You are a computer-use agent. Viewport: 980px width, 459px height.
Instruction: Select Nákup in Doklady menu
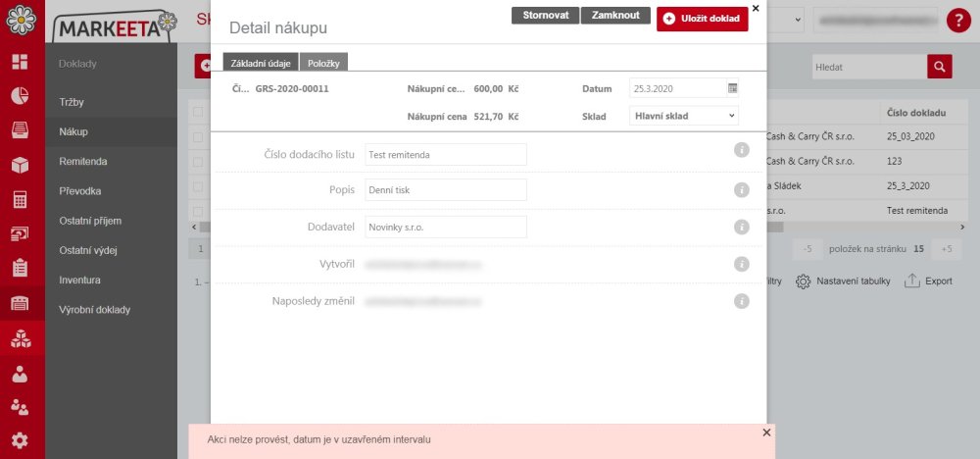[73, 132]
